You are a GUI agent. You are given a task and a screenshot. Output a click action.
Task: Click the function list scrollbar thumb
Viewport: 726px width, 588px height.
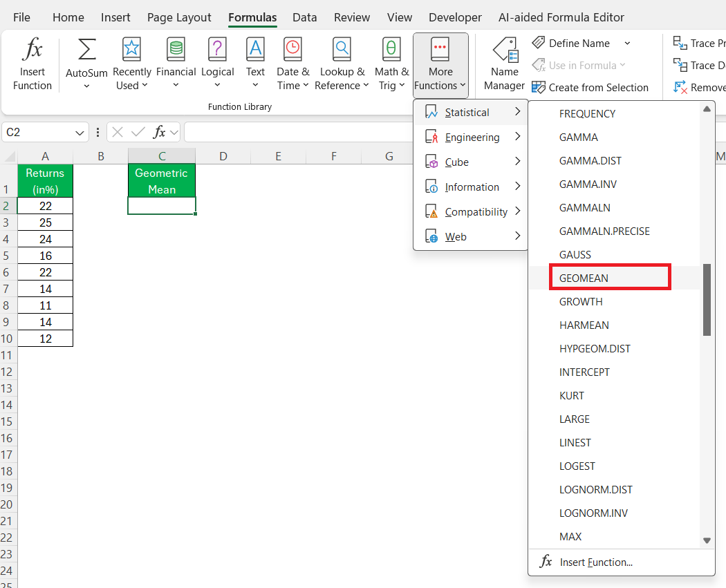pyautogui.click(x=707, y=300)
